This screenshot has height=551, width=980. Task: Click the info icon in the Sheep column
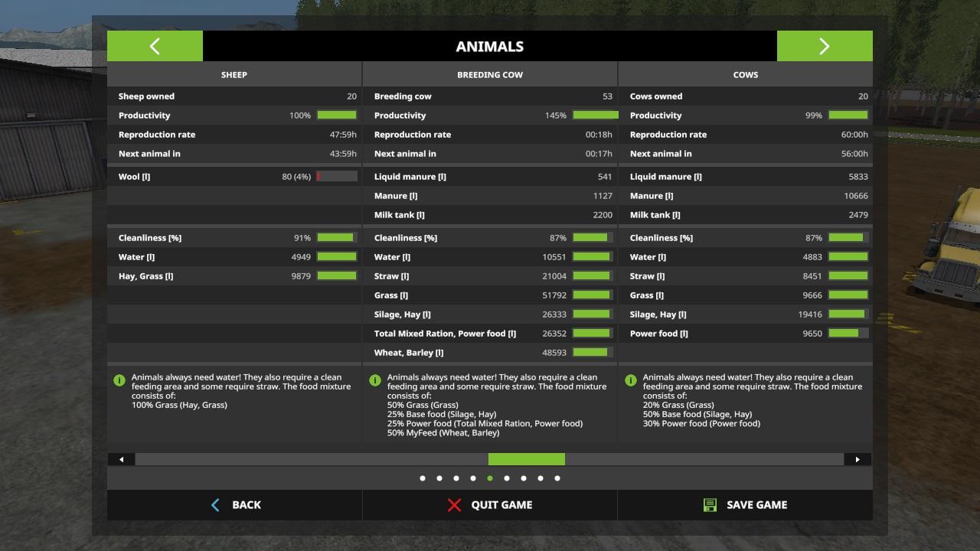point(119,380)
